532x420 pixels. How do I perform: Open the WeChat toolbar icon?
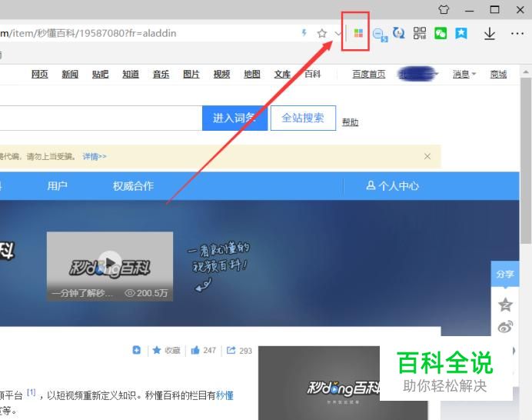441,33
